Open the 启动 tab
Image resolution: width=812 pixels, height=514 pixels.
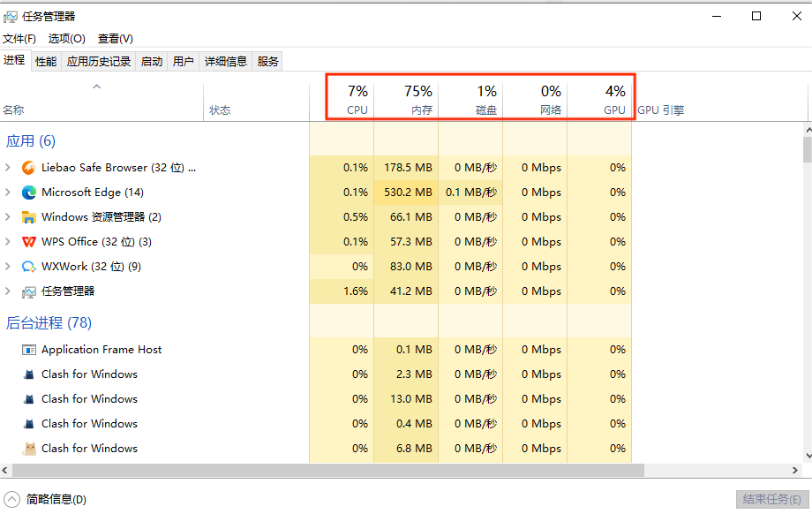pos(152,61)
